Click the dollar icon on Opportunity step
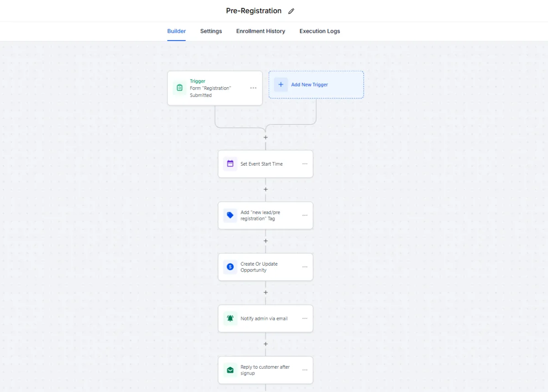The height and width of the screenshot is (392, 548). (230, 267)
